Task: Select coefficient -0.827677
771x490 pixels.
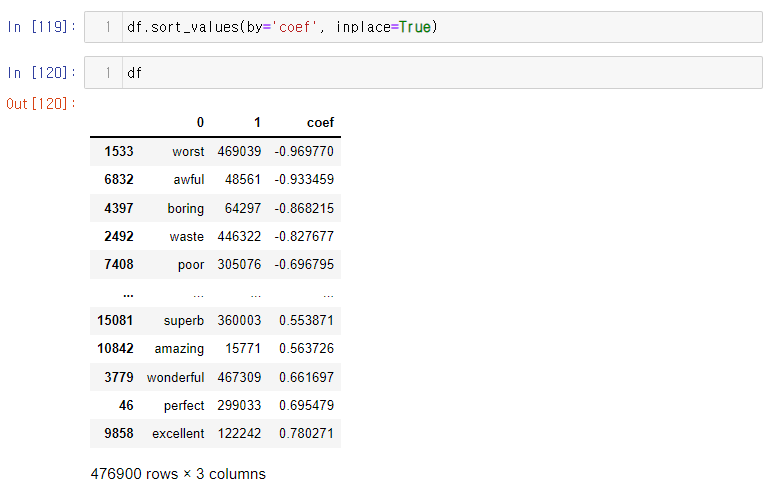Action: click(x=304, y=236)
